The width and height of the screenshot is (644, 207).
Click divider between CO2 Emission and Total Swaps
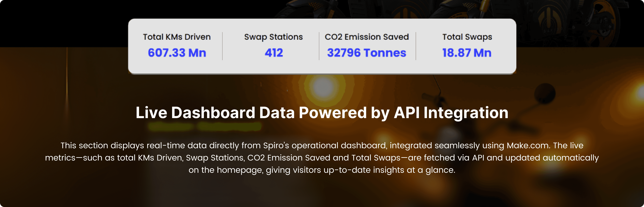coord(416,46)
